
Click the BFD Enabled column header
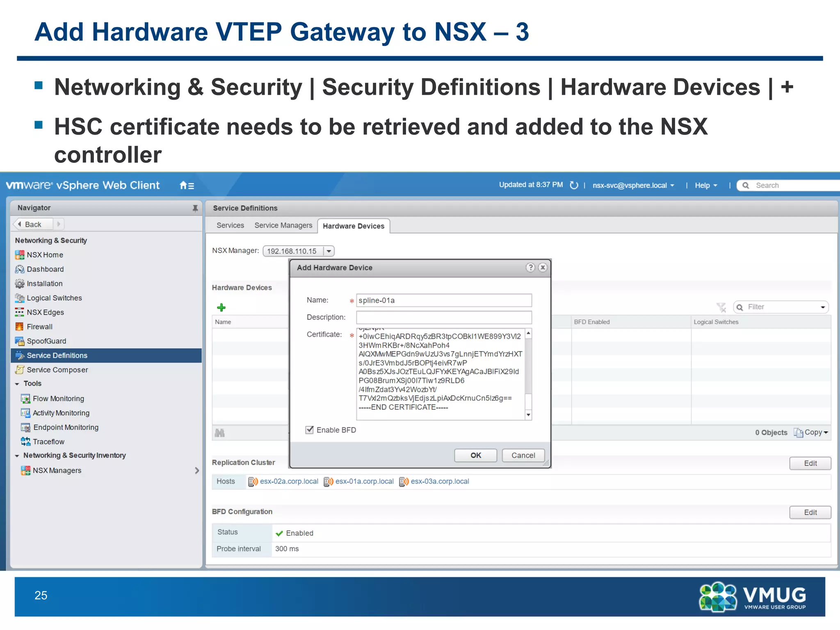click(x=631, y=322)
